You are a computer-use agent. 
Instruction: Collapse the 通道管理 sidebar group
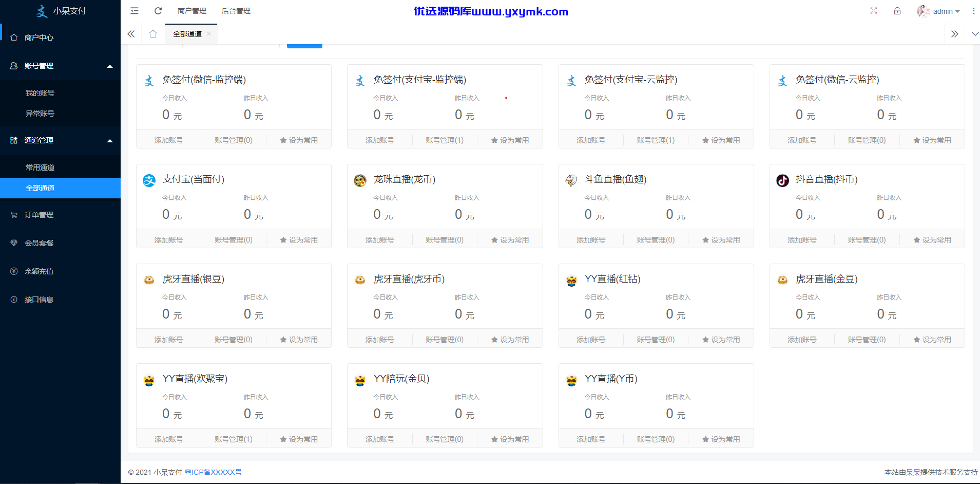[60, 140]
